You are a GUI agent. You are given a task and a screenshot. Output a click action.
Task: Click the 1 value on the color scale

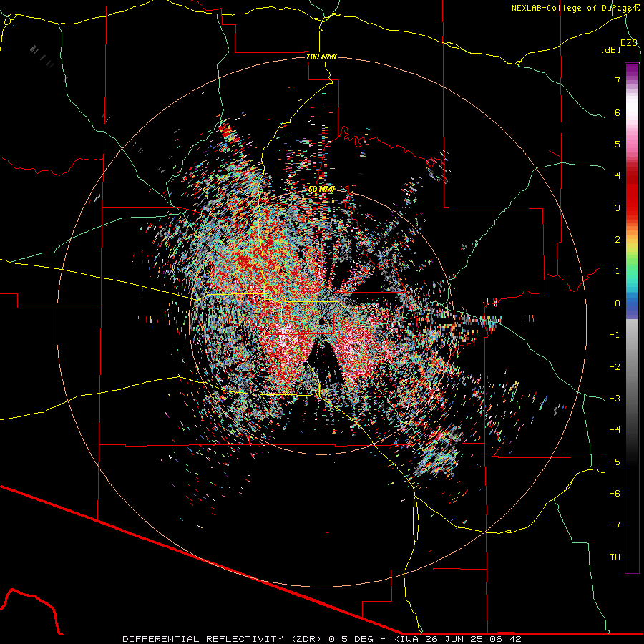618,271
